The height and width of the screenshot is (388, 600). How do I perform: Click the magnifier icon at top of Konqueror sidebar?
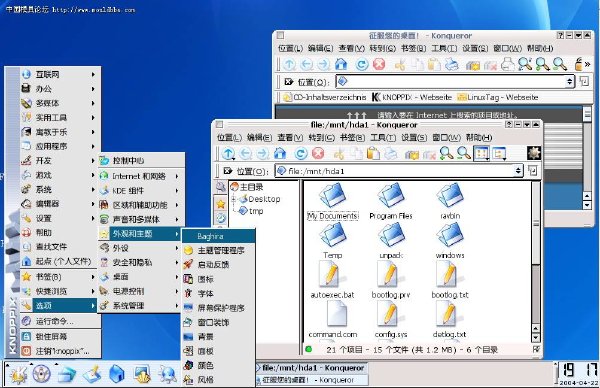click(220, 187)
